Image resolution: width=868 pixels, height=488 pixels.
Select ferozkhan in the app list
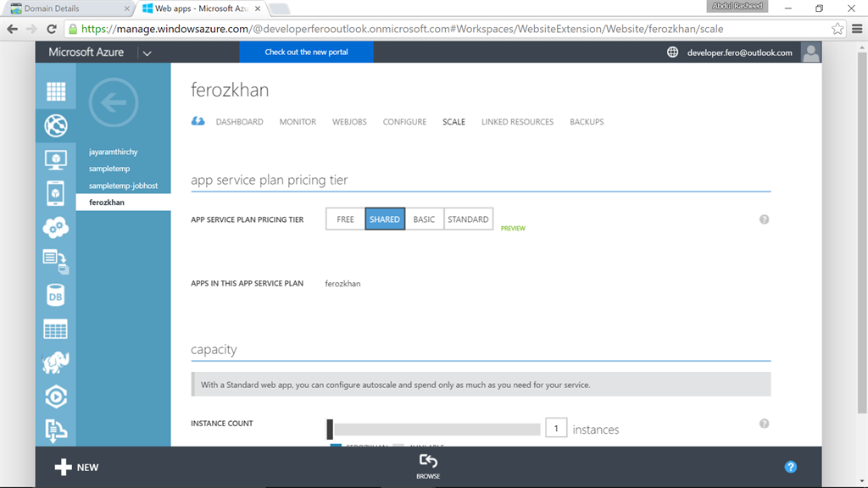point(123,202)
